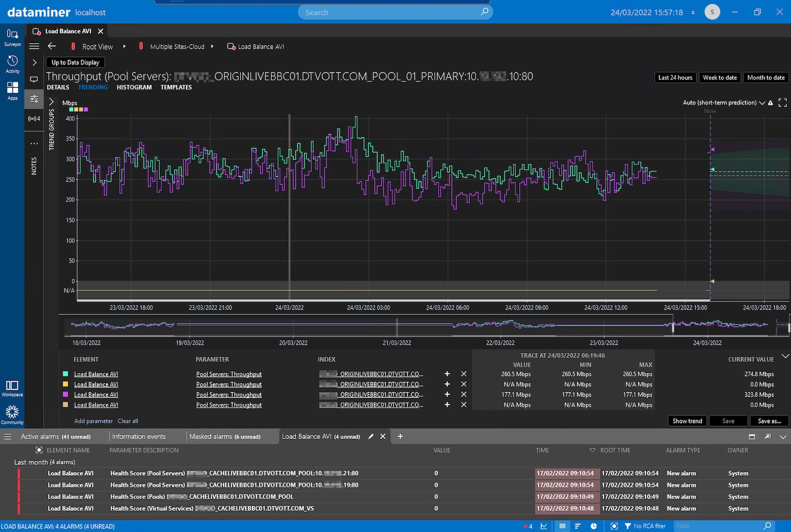Click the teal legend swatch above graph

(71, 110)
